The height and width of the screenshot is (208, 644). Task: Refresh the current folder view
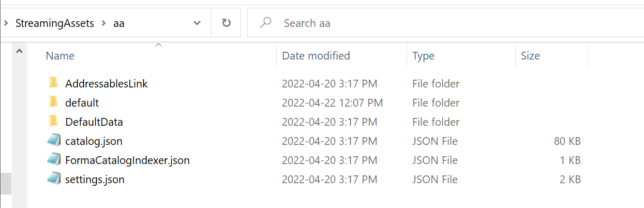pos(226,23)
